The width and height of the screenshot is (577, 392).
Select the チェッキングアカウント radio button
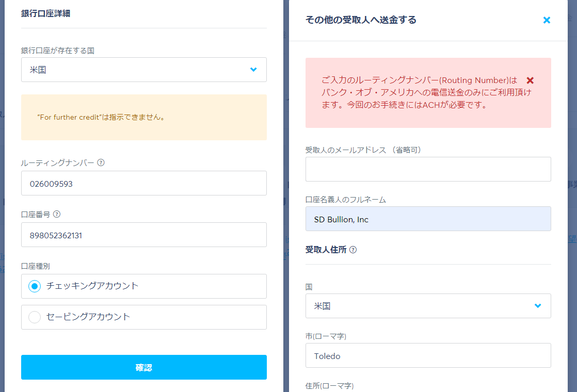(34, 286)
